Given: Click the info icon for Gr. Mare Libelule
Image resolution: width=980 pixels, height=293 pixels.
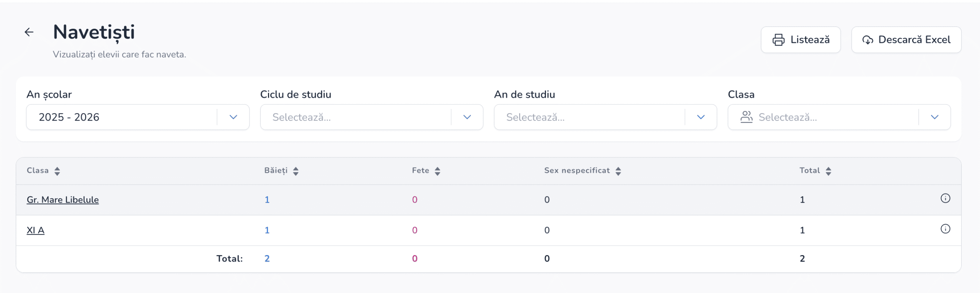Looking at the screenshot, I should [945, 198].
